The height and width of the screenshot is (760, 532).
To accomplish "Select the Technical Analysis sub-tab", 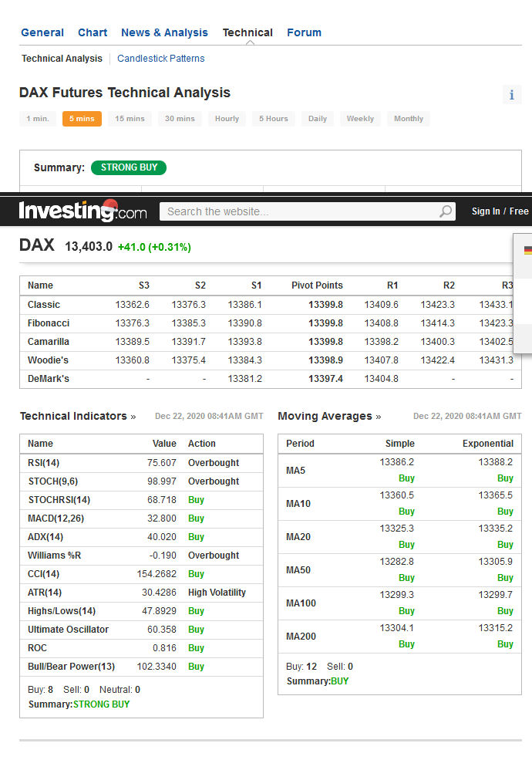I will [x=62, y=59].
